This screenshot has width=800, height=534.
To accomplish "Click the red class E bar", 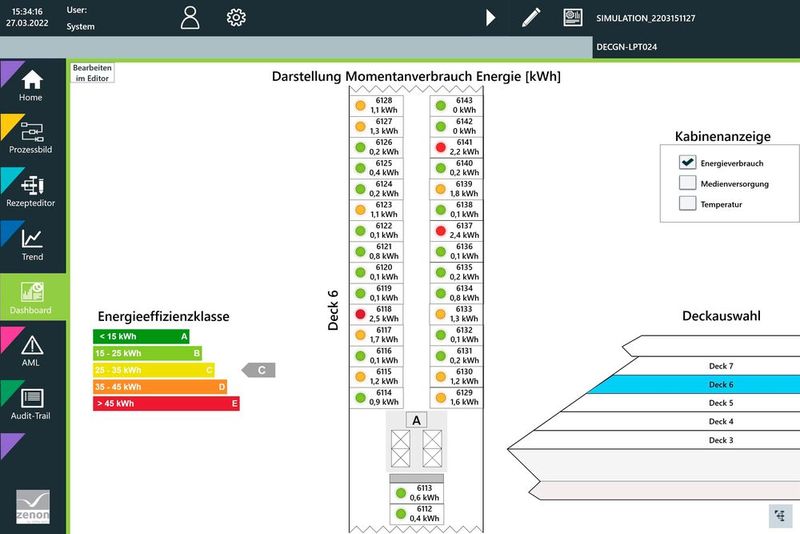I will tap(166, 403).
